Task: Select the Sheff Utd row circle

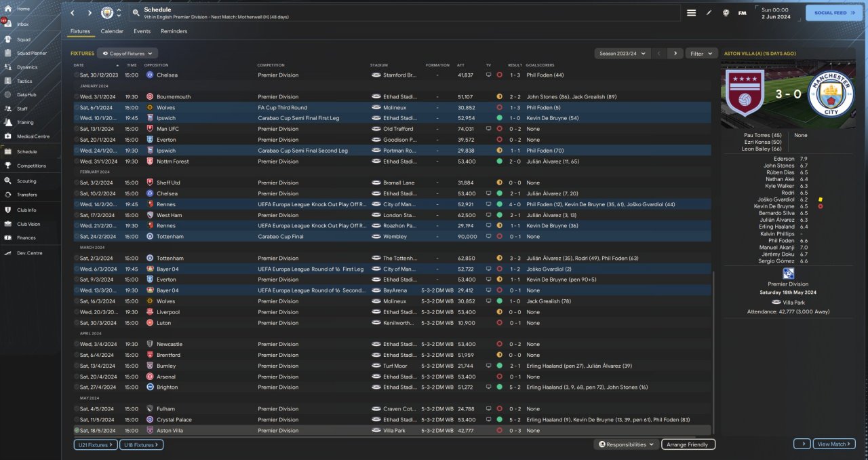Action: tap(77, 183)
